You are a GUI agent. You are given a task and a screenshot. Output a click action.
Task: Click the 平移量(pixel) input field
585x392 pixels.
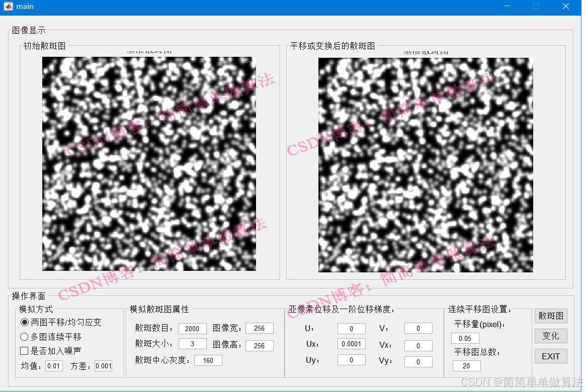click(465, 338)
